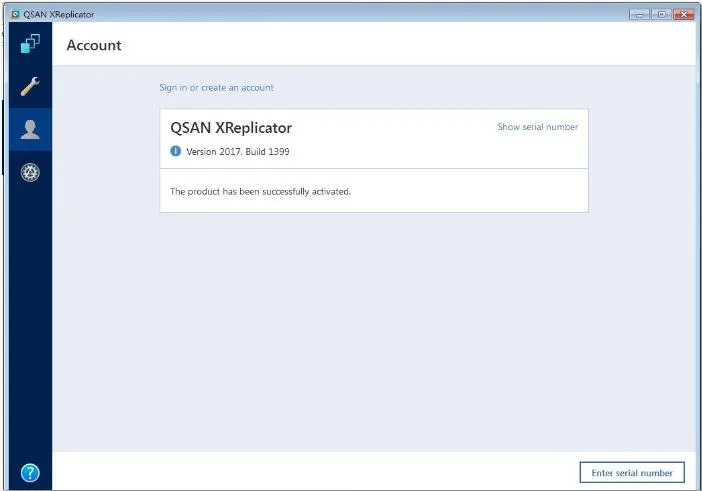Click Sign in or create an account

(216, 88)
